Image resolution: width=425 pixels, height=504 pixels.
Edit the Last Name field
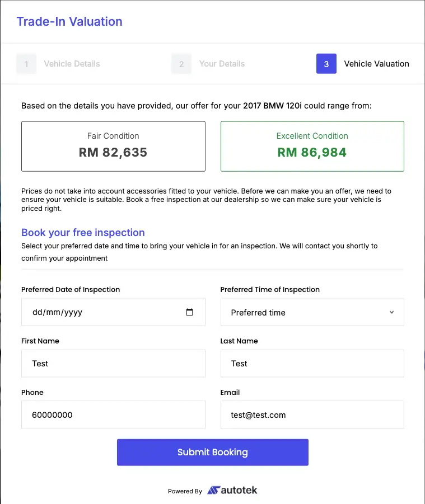[x=312, y=364]
